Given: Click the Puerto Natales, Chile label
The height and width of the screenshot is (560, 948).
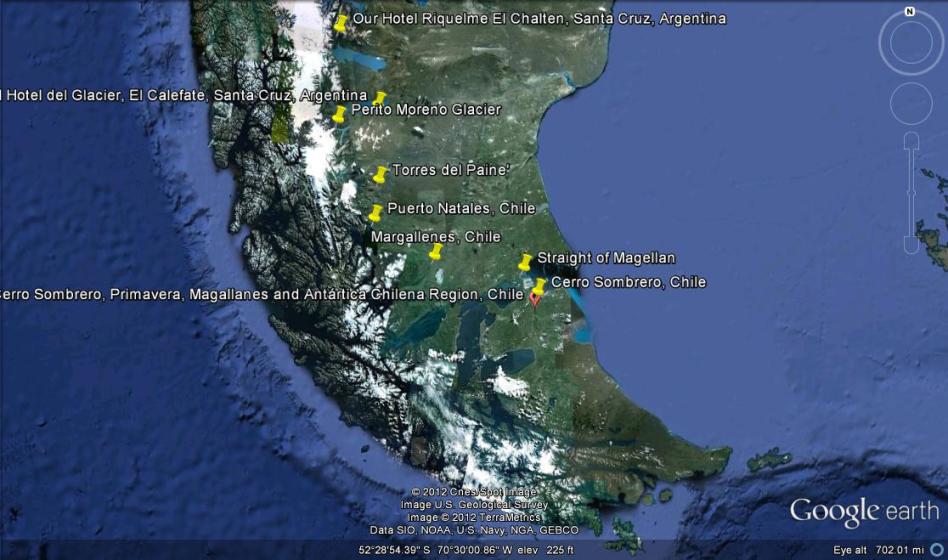Looking at the screenshot, I should (461, 208).
